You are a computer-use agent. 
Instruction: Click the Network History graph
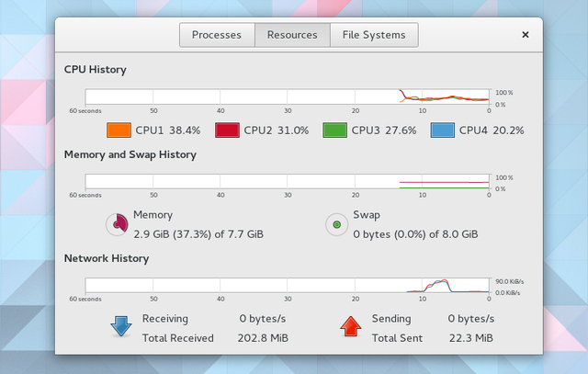point(288,285)
